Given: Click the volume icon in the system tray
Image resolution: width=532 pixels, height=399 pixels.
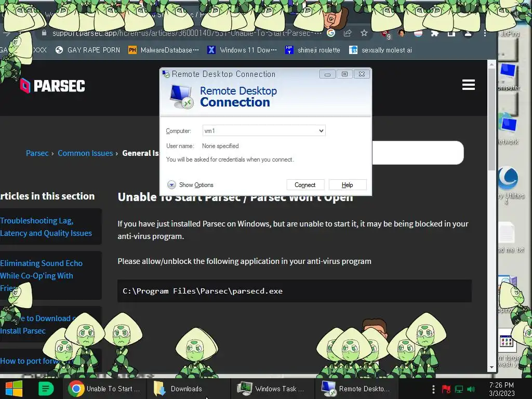Looking at the screenshot, I should [471, 389].
